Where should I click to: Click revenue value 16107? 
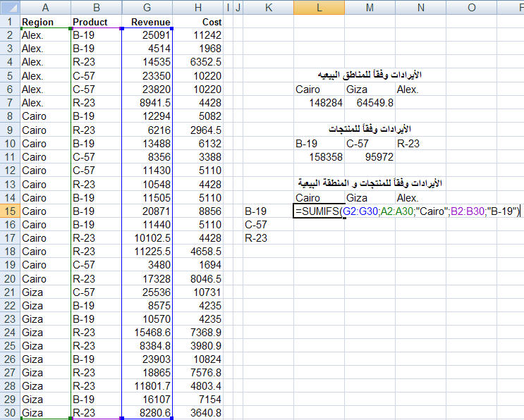click(156, 400)
